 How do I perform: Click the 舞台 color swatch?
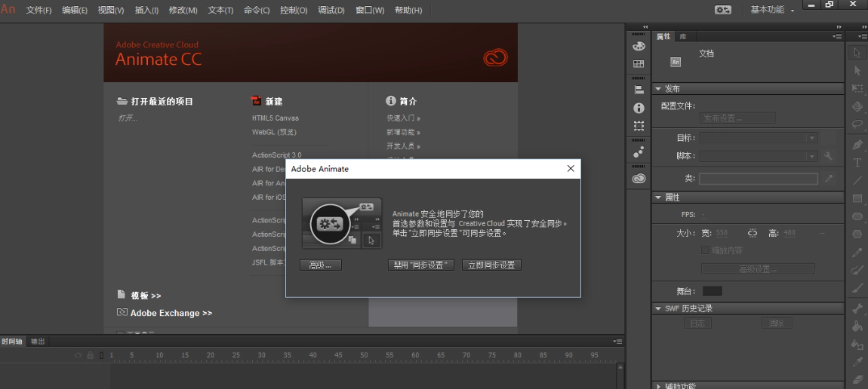(712, 291)
